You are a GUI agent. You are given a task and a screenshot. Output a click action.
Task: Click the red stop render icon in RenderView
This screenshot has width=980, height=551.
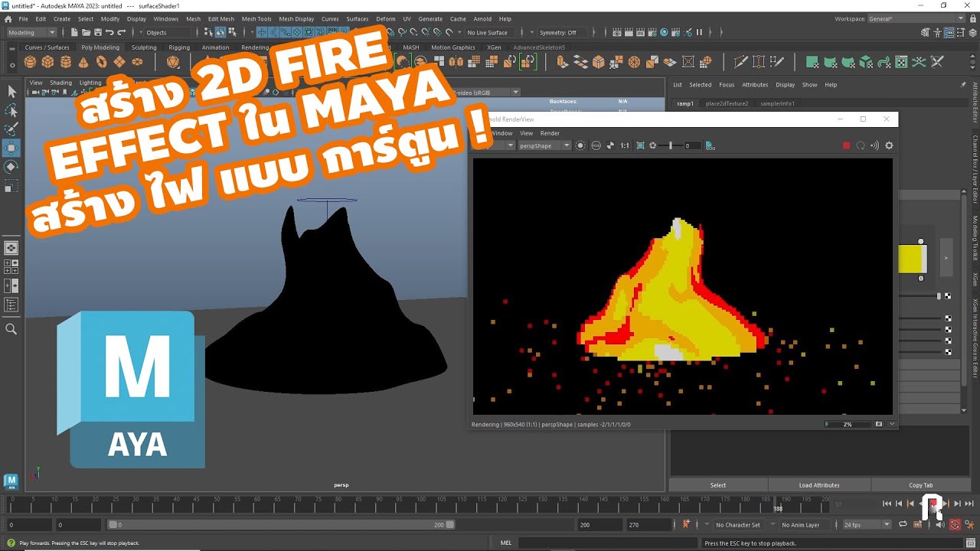click(846, 145)
